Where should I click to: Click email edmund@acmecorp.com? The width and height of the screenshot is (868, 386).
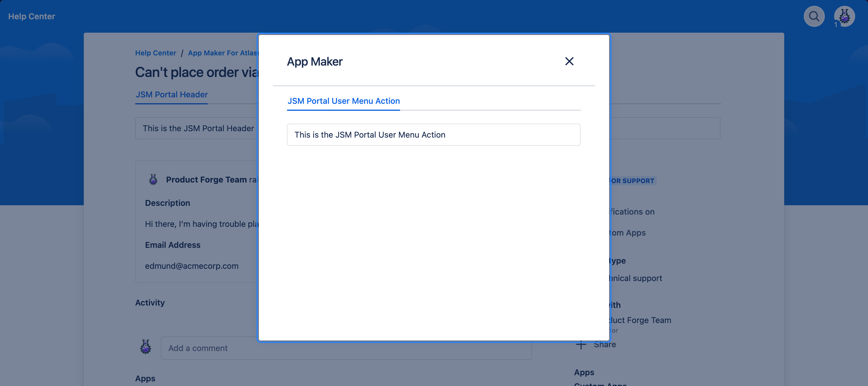(191, 266)
